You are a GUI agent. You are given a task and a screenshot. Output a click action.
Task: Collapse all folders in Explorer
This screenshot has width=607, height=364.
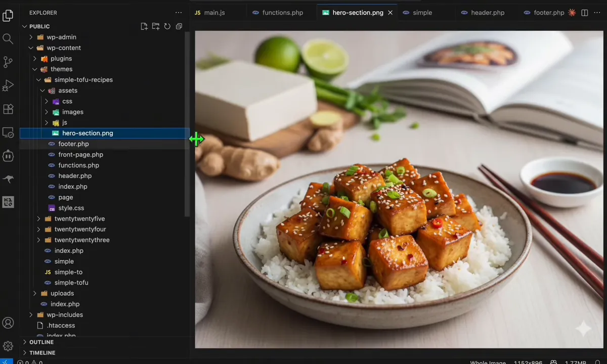pos(179,26)
